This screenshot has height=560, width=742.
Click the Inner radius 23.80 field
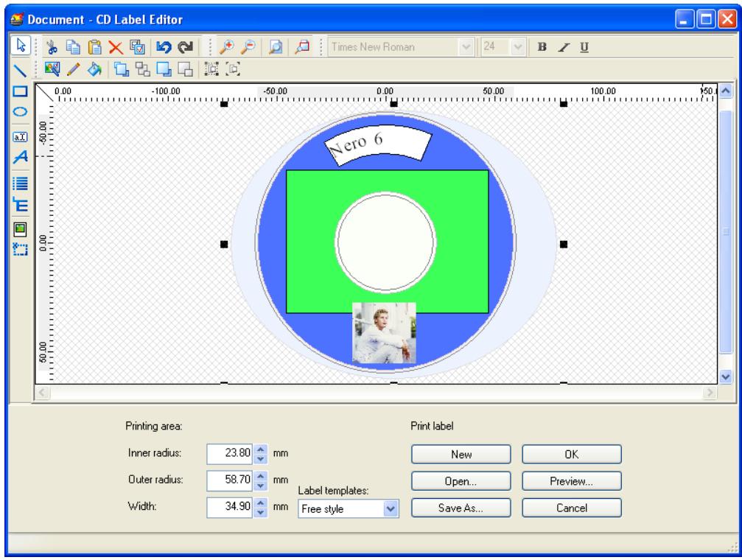(x=230, y=453)
